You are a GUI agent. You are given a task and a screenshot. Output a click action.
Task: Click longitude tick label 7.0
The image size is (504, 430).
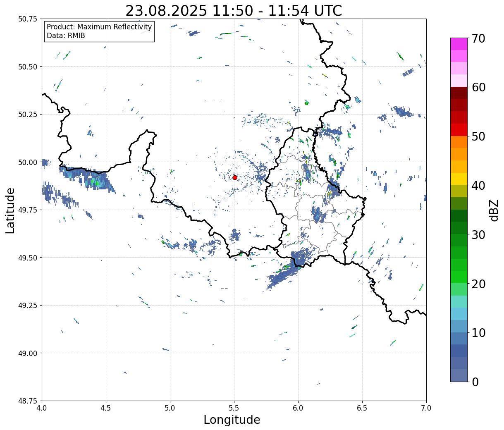point(426,408)
